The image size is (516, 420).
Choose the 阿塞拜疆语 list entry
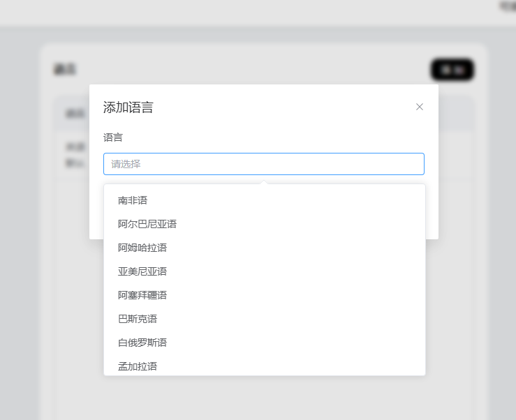coord(142,295)
